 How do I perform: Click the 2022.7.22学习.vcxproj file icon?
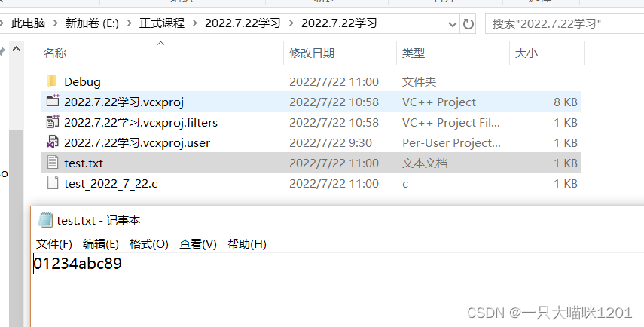click(x=53, y=101)
